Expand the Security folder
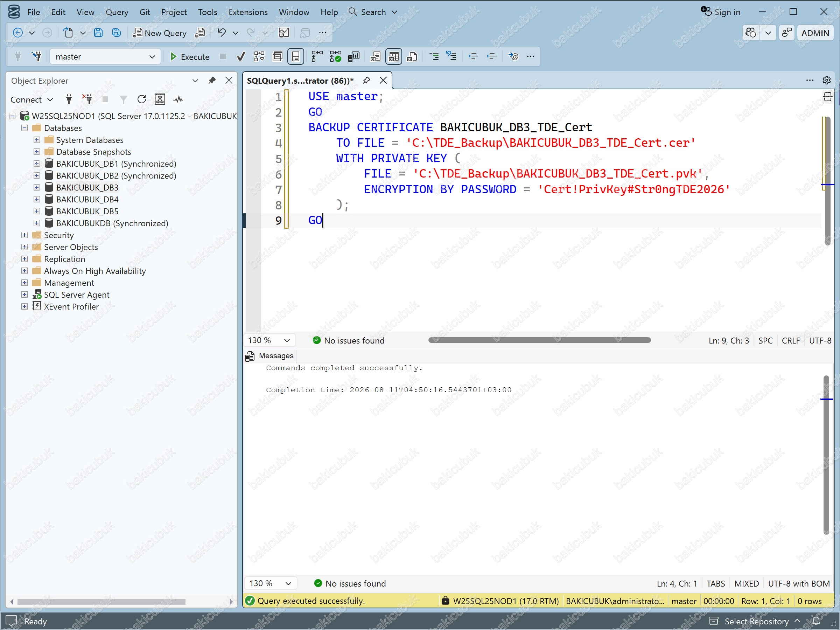The height and width of the screenshot is (630, 840). (x=25, y=235)
